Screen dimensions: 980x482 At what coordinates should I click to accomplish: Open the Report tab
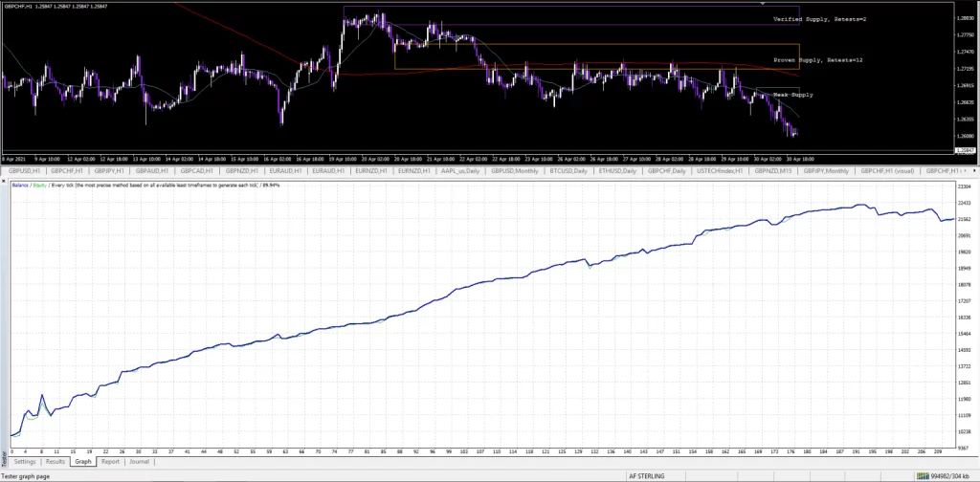click(x=110, y=461)
